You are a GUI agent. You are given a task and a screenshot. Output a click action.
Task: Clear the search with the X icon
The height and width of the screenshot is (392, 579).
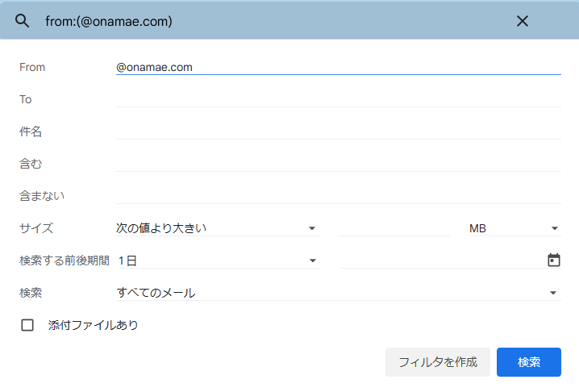click(522, 21)
